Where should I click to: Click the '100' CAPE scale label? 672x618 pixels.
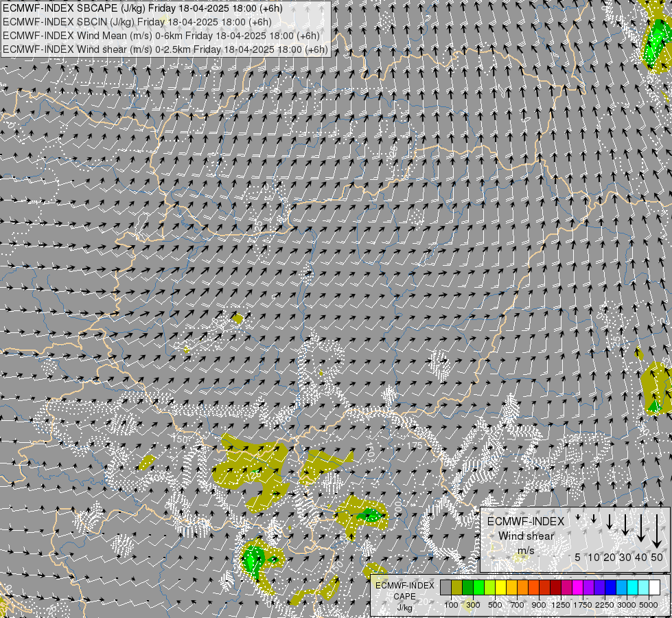pyautogui.click(x=451, y=605)
